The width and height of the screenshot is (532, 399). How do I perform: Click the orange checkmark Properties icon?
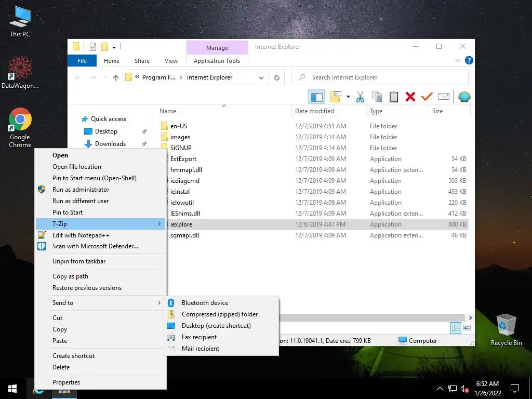pos(427,97)
